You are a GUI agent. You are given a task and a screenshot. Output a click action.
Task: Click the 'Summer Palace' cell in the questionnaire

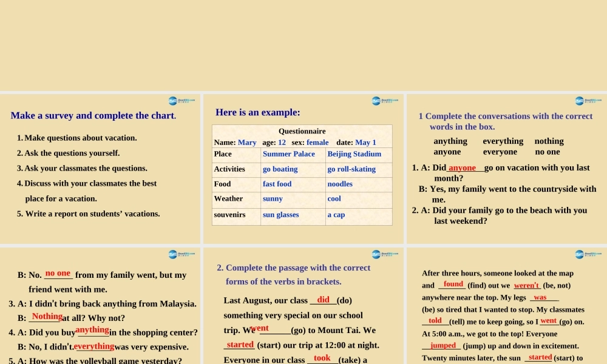[289, 154]
